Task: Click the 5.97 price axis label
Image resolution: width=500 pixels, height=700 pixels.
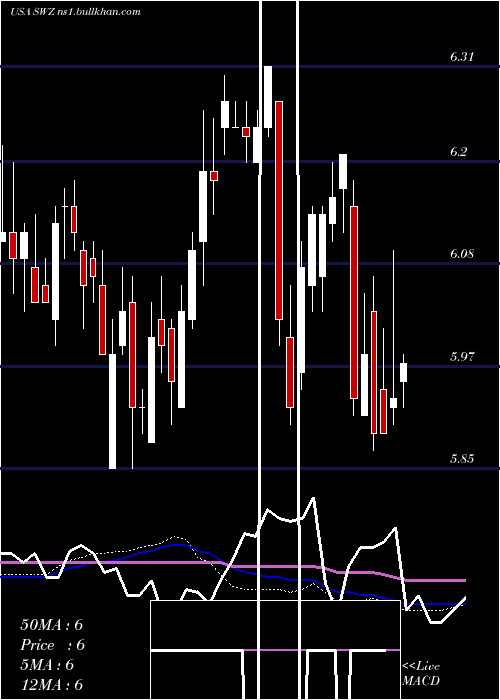Action: click(462, 356)
